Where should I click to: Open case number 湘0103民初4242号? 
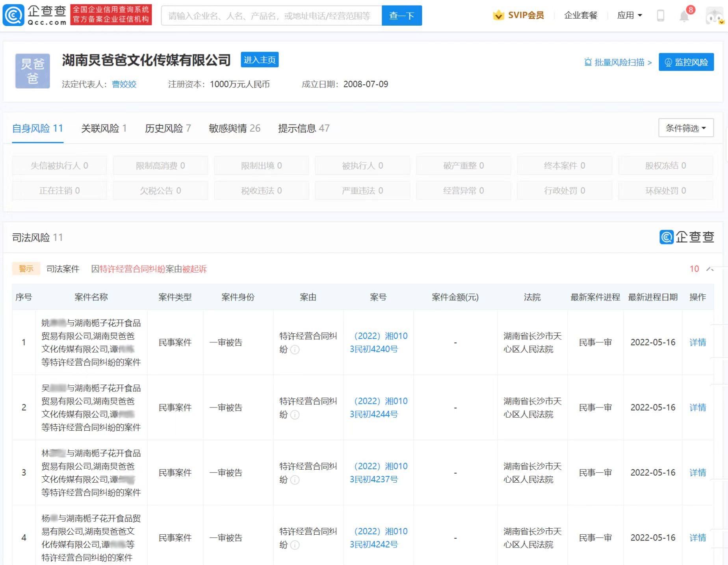click(x=378, y=538)
